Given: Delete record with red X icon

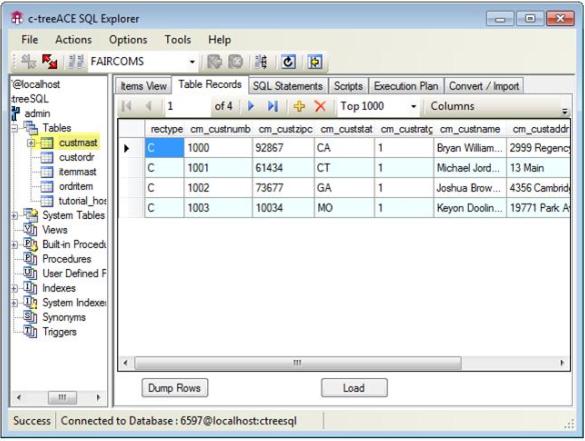Looking at the screenshot, I should coord(320,106).
